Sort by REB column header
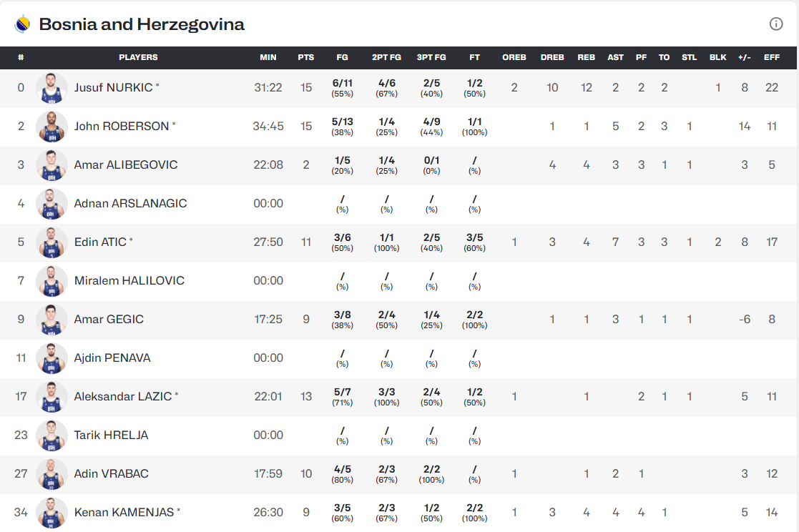The image size is (799, 532). [587, 57]
